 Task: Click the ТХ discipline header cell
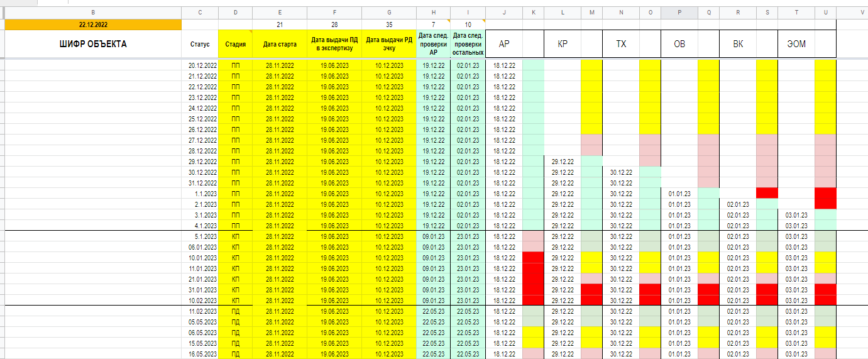pyautogui.click(x=621, y=44)
